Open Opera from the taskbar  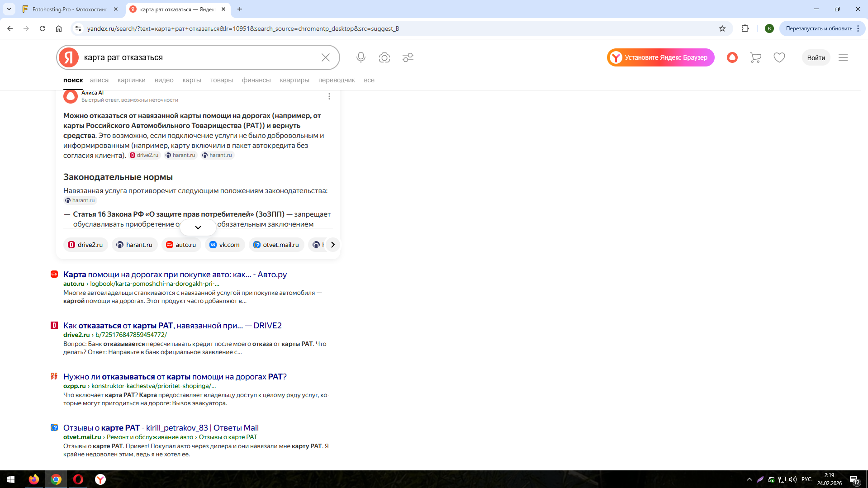point(78,479)
